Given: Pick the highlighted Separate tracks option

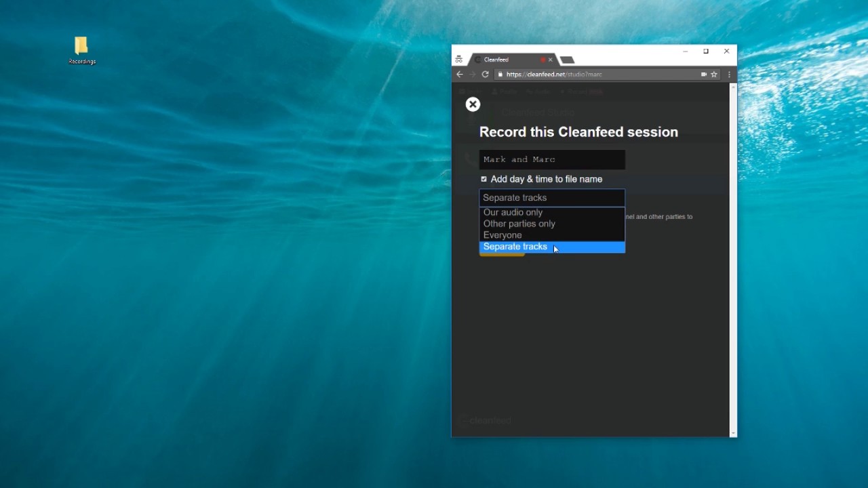Looking at the screenshot, I should pos(552,247).
